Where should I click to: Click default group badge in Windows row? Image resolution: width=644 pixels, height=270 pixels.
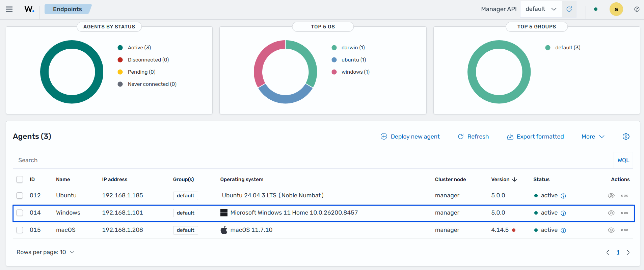click(186, 213)
